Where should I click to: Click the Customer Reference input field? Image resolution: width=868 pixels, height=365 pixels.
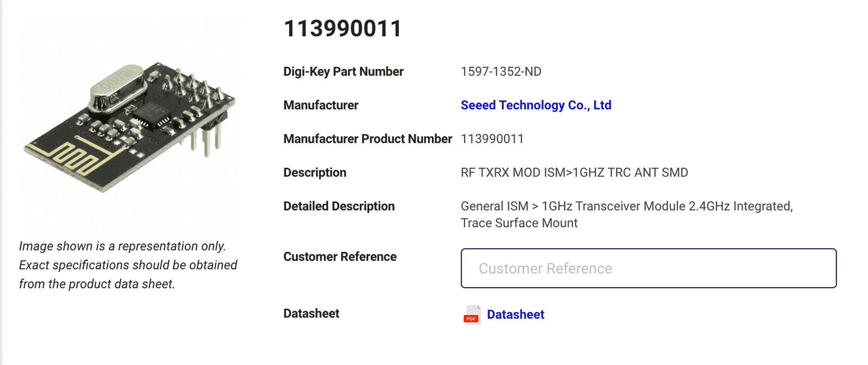(x=648, y=268)
